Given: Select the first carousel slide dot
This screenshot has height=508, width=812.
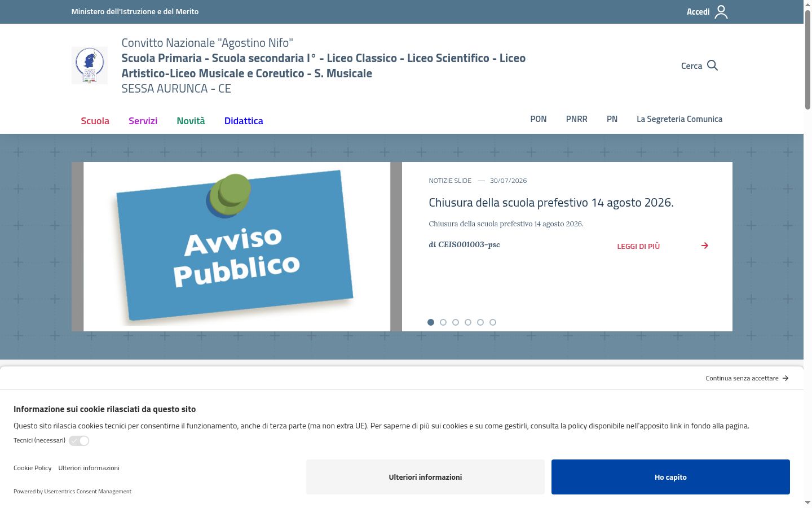Looking at the screenshot, I should pyautogui.click(x=431, y=322).
